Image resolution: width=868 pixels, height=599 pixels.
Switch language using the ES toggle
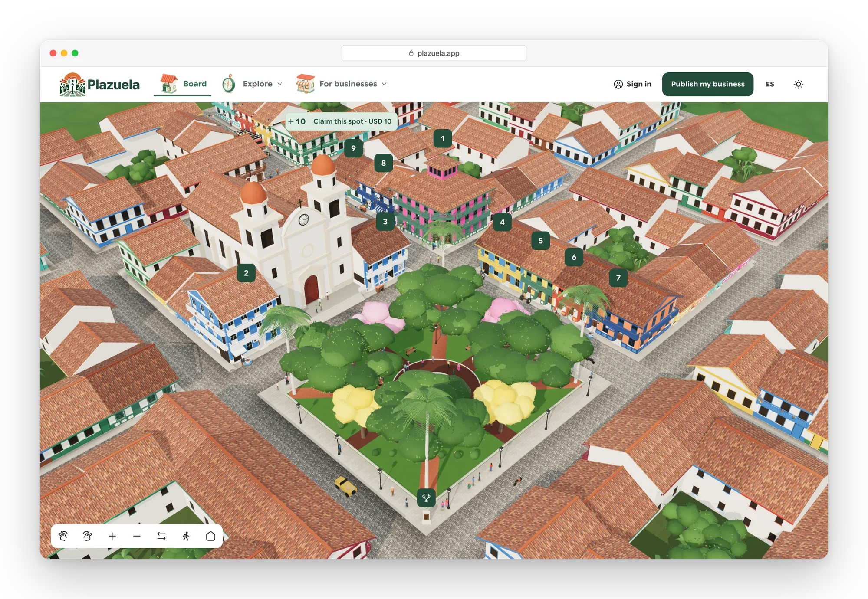click(x=770, y=84)
